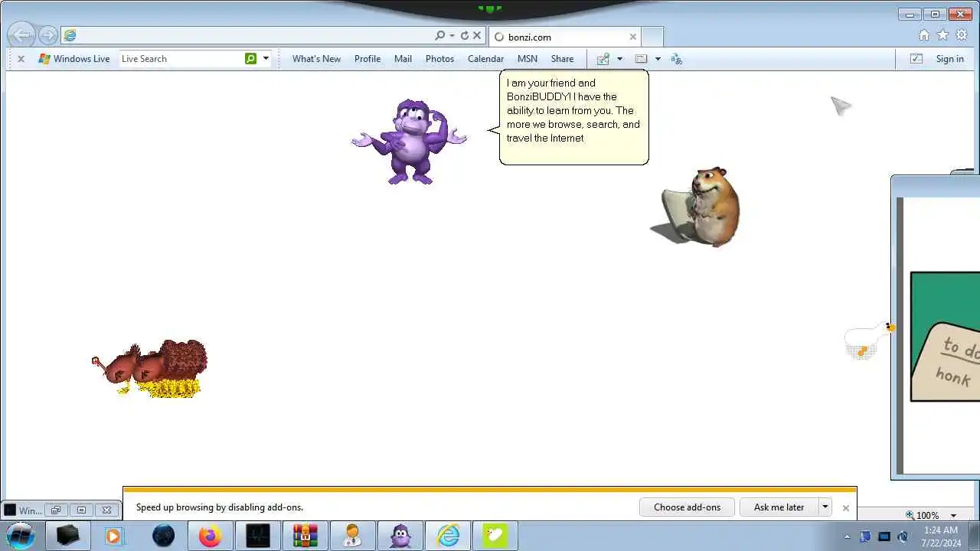Click the Win... minimized window label
Viewport: 980px width, 551px height.
(30, 510)
